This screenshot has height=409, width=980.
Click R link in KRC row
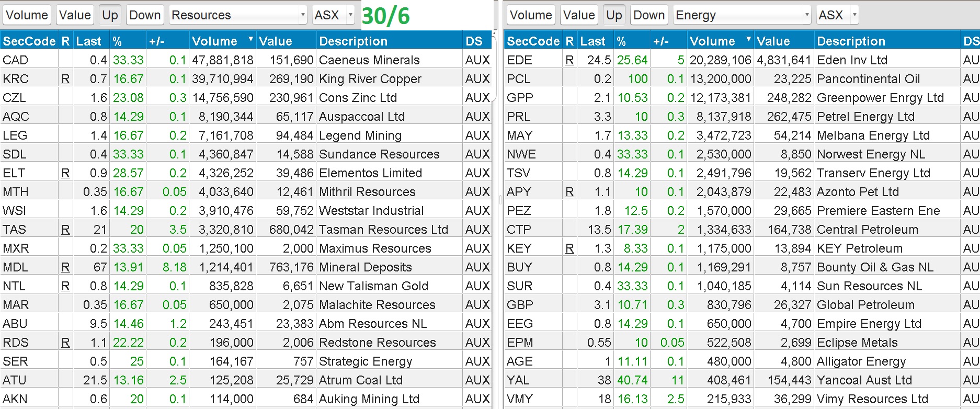65,79
